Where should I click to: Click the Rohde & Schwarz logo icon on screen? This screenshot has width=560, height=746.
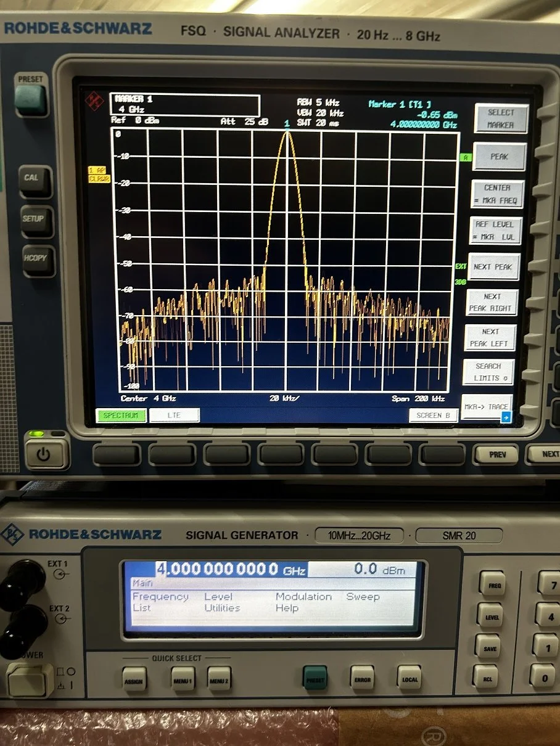94,100
